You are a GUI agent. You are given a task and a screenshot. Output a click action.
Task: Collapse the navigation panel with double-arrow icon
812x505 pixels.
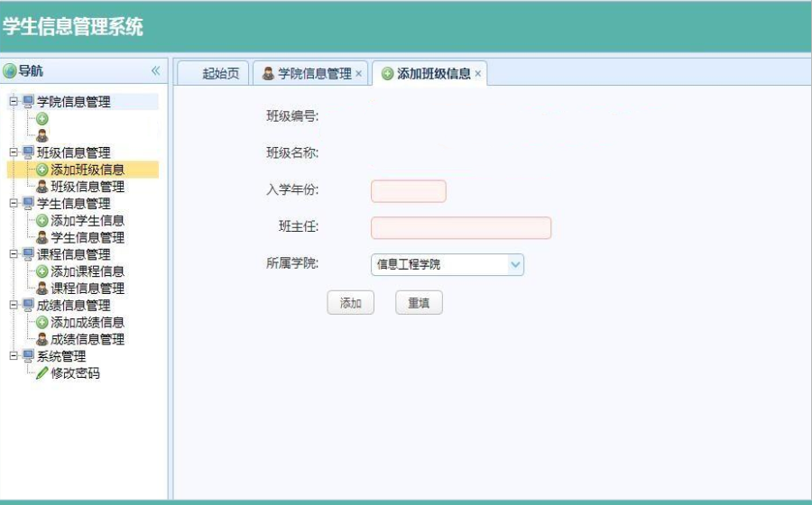[x=155, y=70]
